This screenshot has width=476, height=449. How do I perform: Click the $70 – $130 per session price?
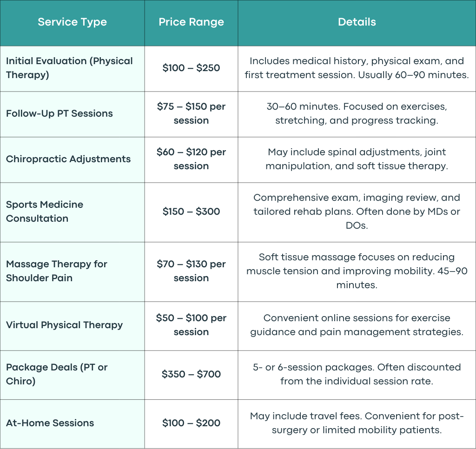191,272
